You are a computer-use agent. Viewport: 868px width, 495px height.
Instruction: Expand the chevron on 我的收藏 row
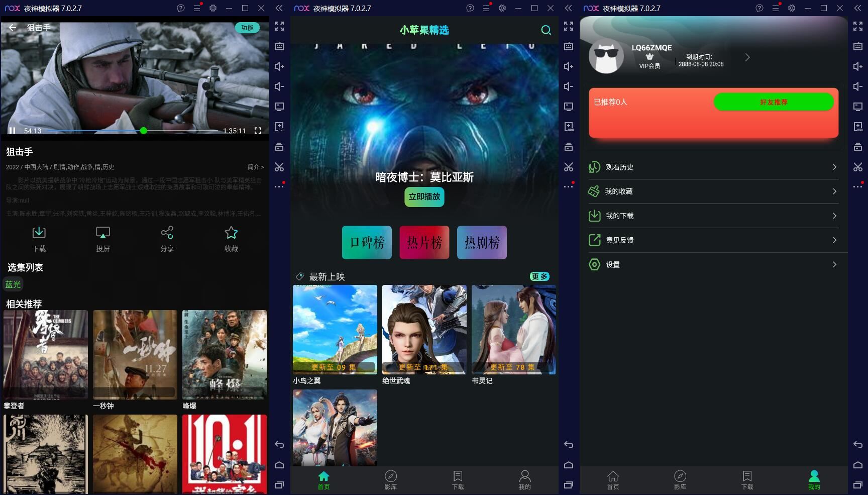coord(834,191)
